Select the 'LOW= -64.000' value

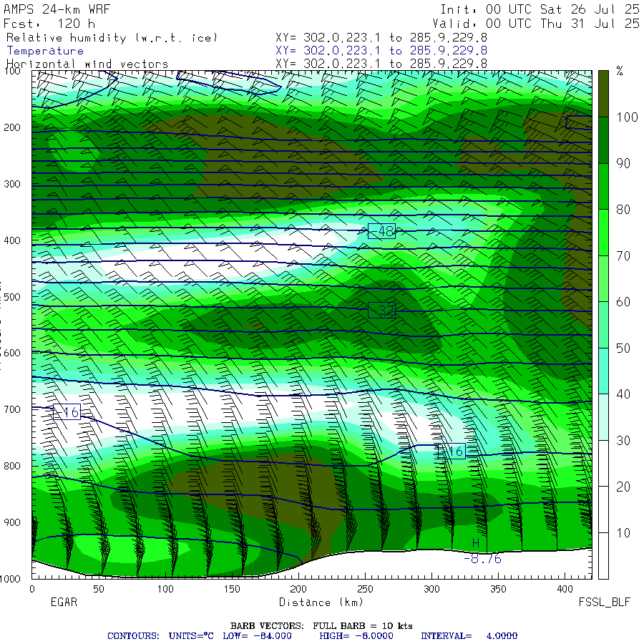tap(257, 636)
